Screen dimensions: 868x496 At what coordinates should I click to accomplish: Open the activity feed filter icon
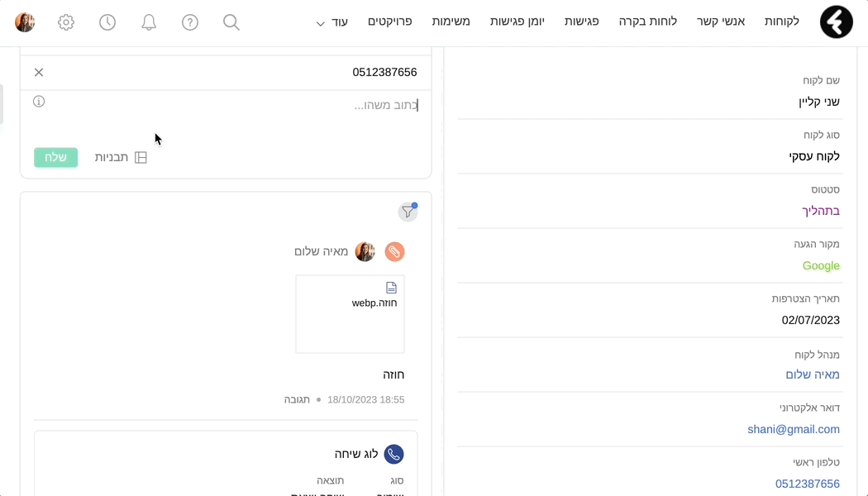point(408,212)
